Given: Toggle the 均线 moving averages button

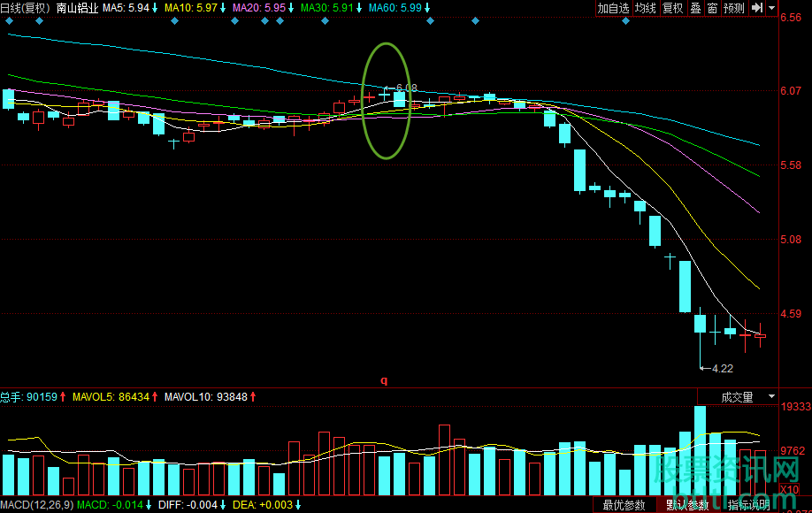Looking at the screenshot, I should 646,8.
